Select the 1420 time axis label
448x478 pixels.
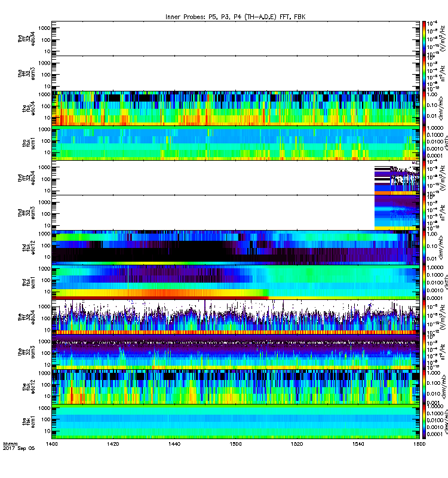coord(113,444)
